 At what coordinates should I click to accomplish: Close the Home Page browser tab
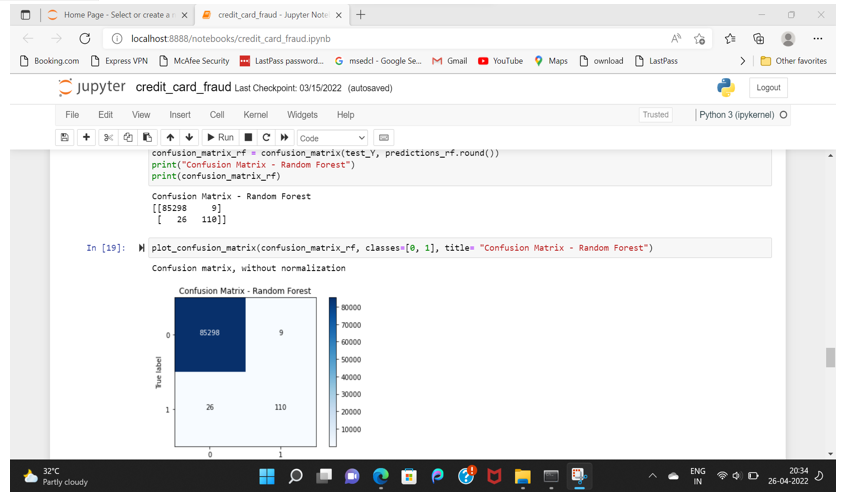coord(184,15)
